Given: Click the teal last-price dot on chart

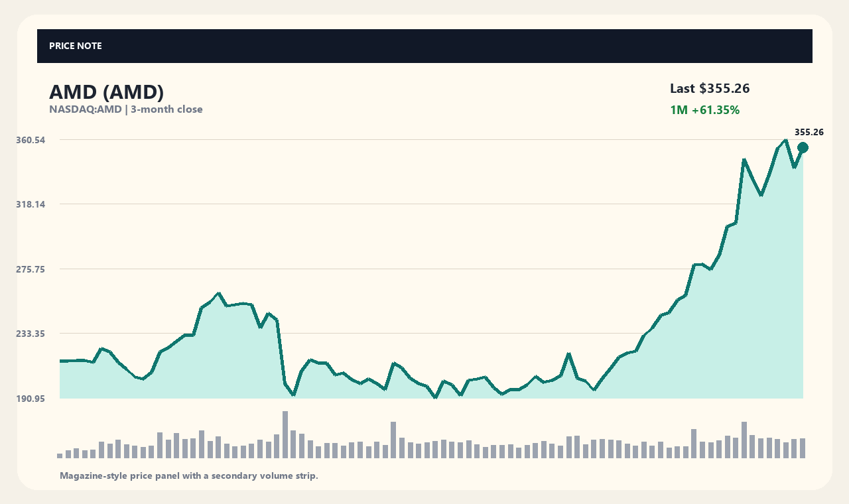Looking at the screenshot, I should tap(803, 147).
